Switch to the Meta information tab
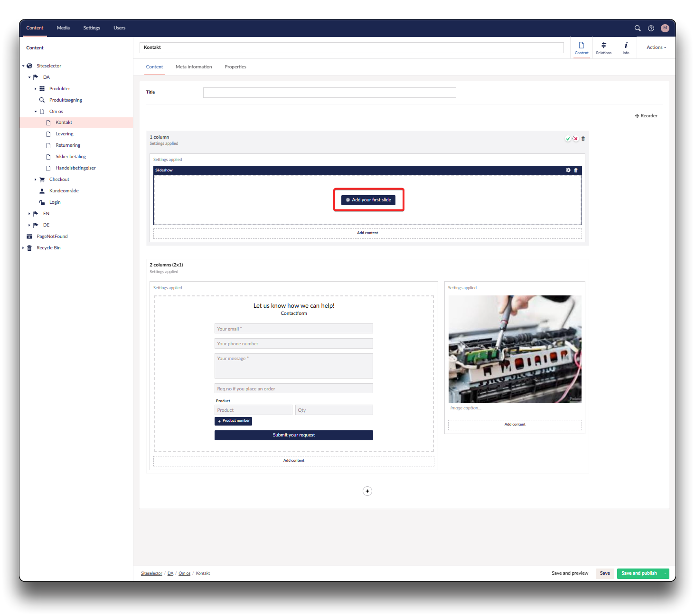 (x=194, y=67)
